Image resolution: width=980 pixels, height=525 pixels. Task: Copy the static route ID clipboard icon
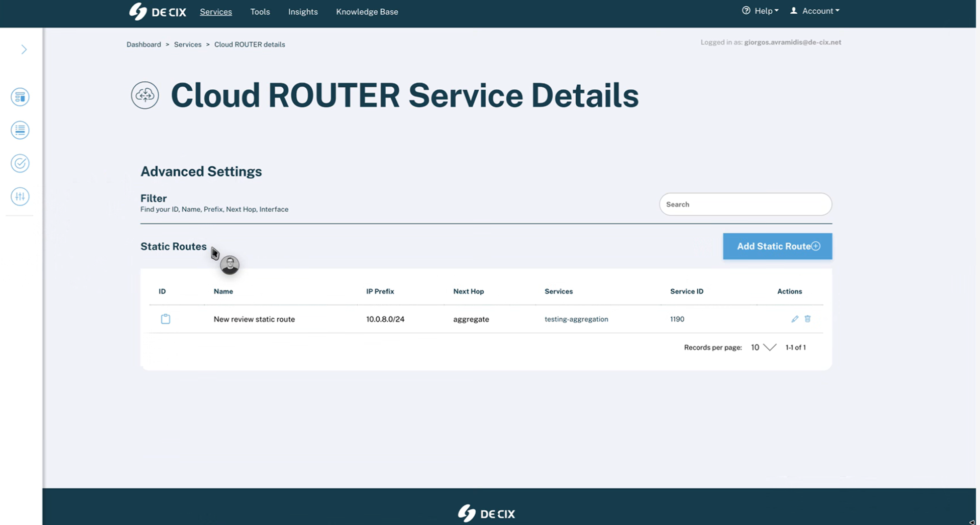tap(166, 319)
